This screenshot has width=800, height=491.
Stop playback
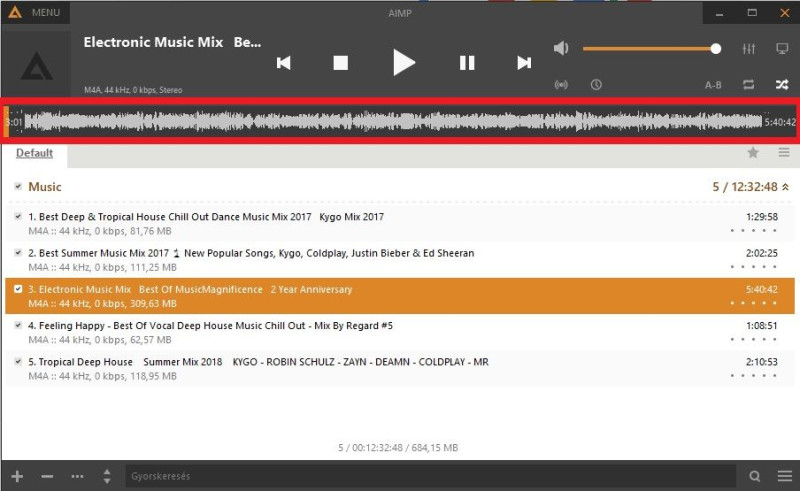[340, 63]
